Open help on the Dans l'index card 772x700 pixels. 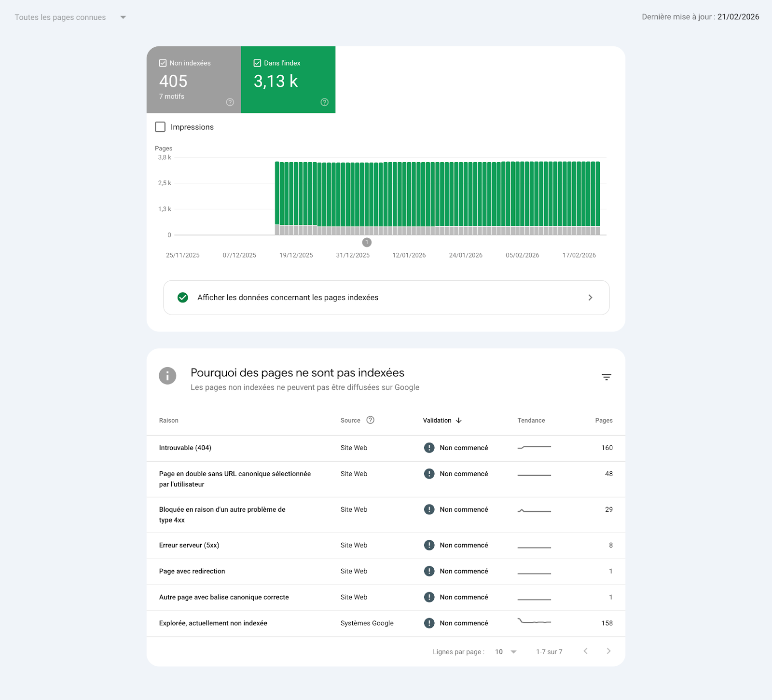click(324, 102)
